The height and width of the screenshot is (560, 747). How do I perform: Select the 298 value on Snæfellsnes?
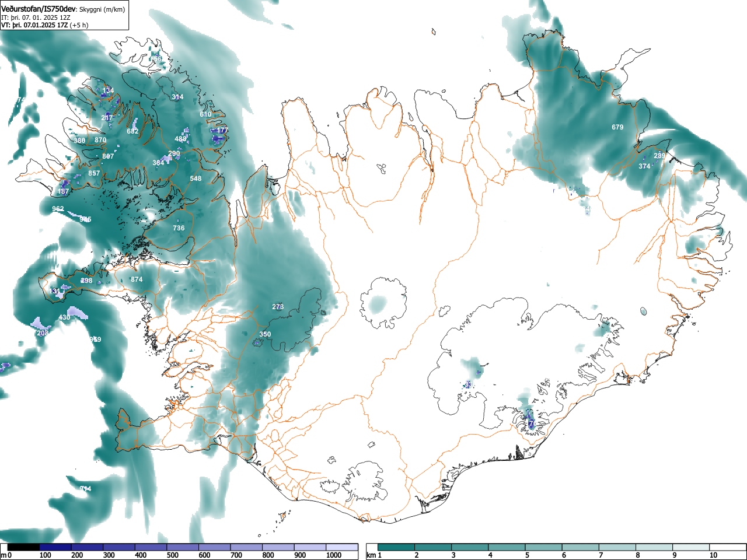[x=86, y=281]
